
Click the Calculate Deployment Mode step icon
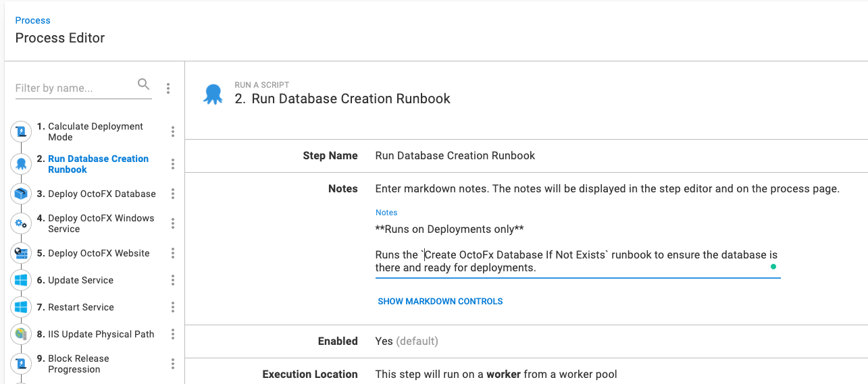(x=21, y=132)
